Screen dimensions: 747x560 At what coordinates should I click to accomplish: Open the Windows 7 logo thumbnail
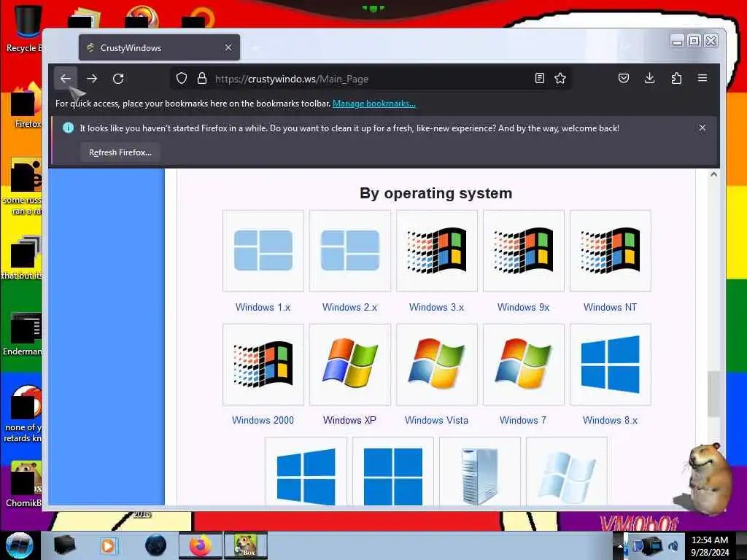524,365
